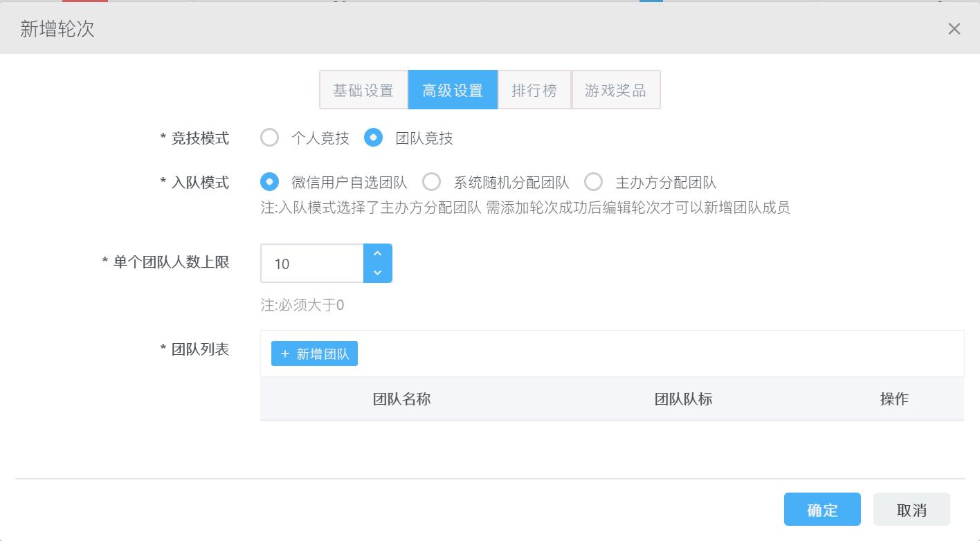980x541 pixels.
Task: Click the 团队名称 column header
Action: pos(401,399)
